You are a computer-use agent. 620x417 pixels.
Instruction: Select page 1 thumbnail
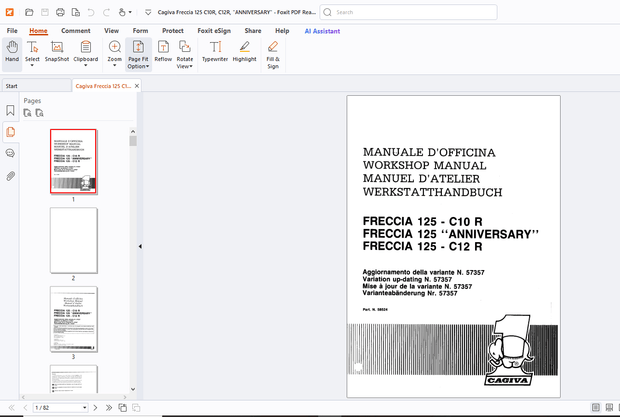pyautogui.click(x=73, y=161)
